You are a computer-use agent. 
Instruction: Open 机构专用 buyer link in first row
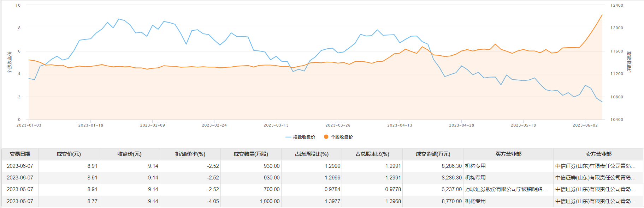475,166
